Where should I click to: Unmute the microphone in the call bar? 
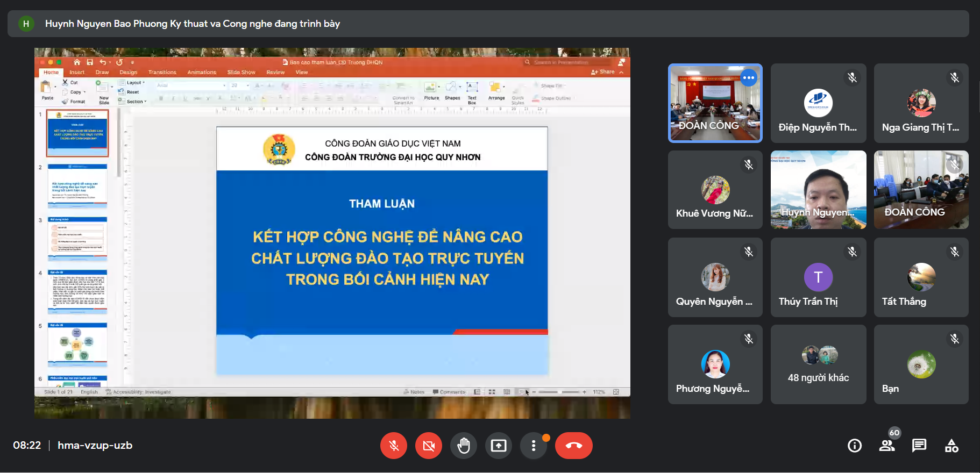[x=394, y=446]
